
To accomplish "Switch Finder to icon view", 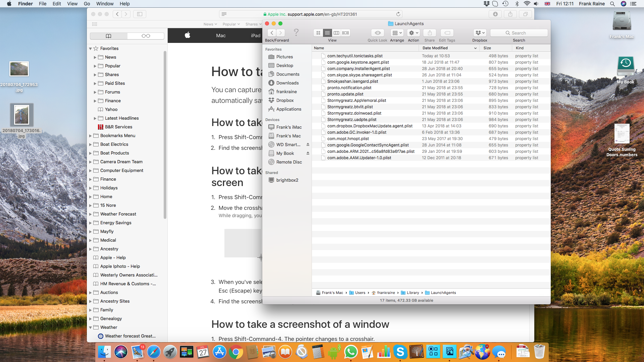I will (x=318, y=33).
